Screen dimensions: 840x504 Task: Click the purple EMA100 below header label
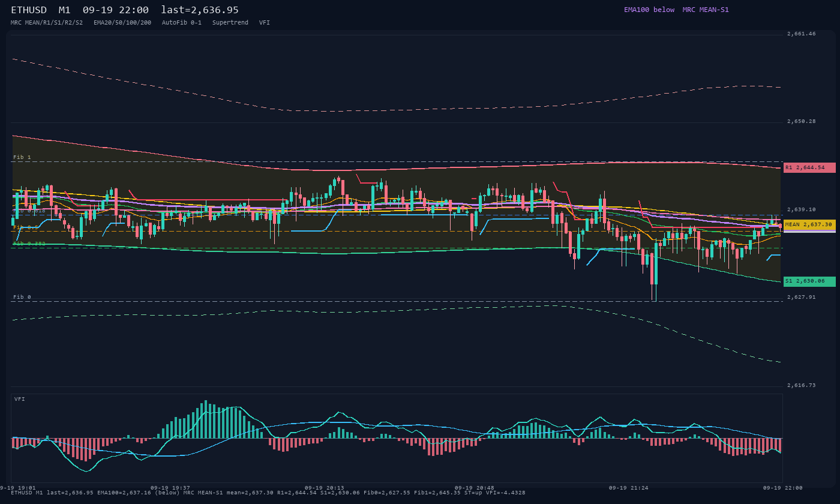click(649, 10)
